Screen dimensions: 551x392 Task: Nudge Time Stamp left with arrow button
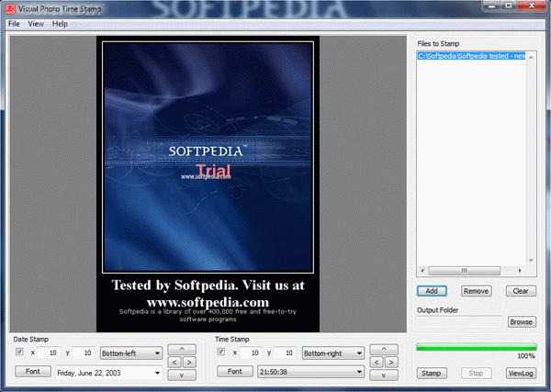[x=376, y=362]
